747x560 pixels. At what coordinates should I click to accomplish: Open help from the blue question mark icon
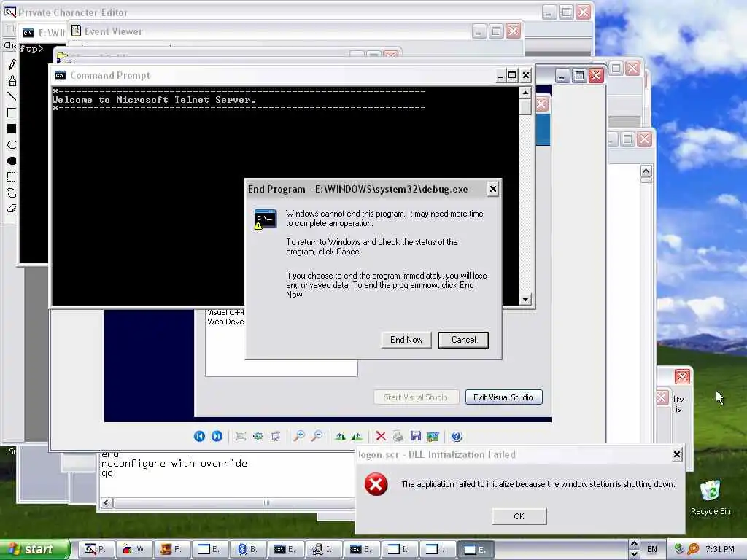pos(457,436)
